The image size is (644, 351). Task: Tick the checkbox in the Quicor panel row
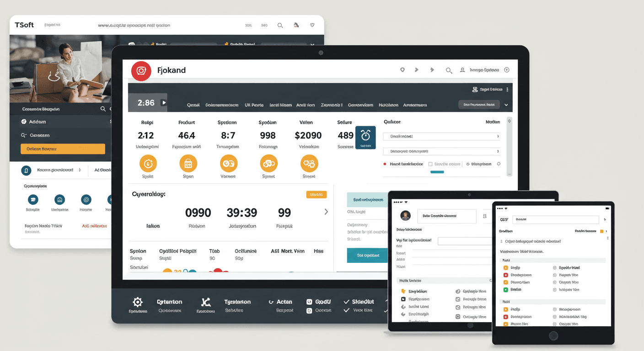(430, 164)
